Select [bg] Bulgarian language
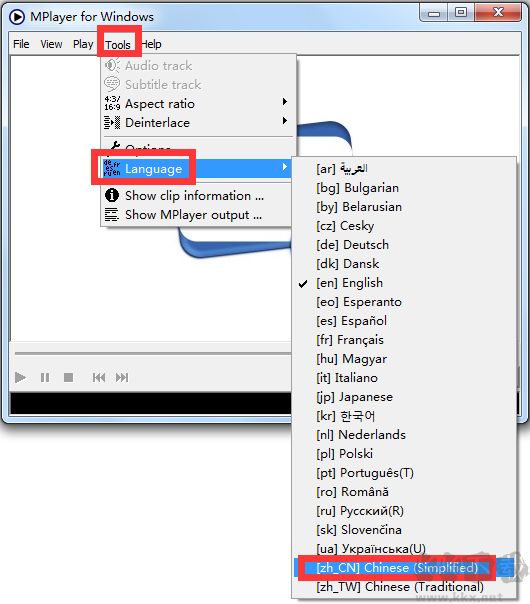Image resolution: width=530 pixels, height=604 pixels. pyautogui.click(x=404, y=188)
